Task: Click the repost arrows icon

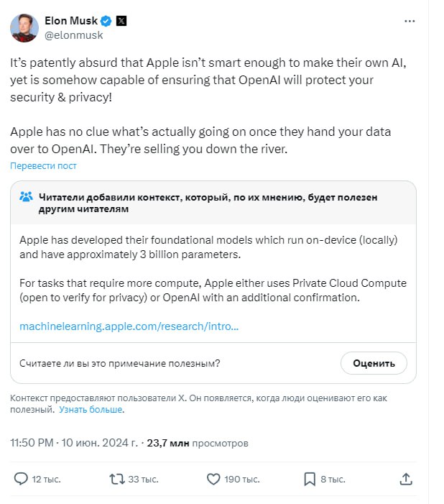Action: click(116, 478)
